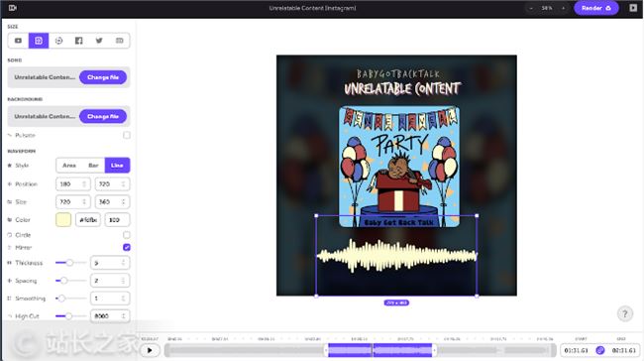Viewport: 644px width, 361px height.
Task: Enable the Circle checkbox
Action: pos(127,235)
